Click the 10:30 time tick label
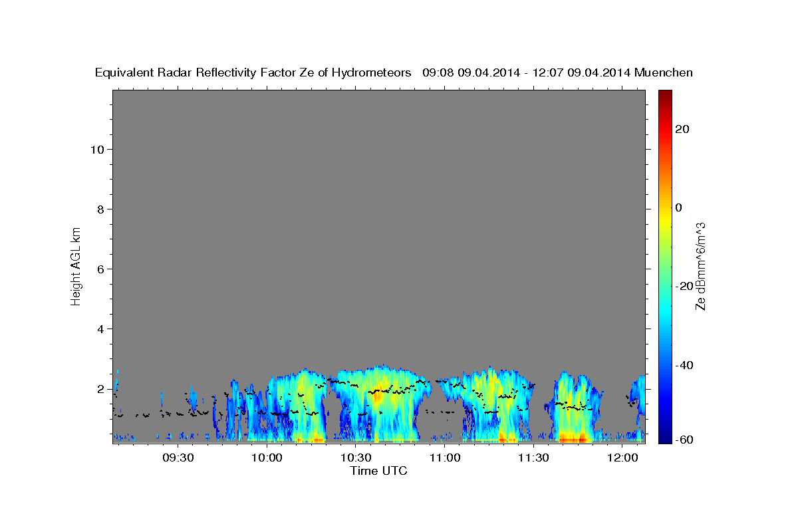This screenshot has width=798, height=532. 356,458
